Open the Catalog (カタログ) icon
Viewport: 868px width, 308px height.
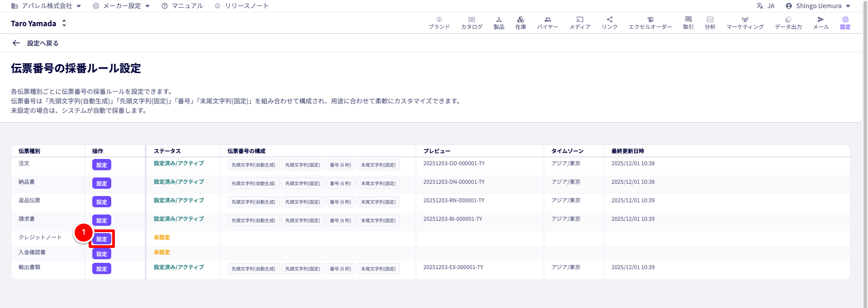[x=471, y=19]
